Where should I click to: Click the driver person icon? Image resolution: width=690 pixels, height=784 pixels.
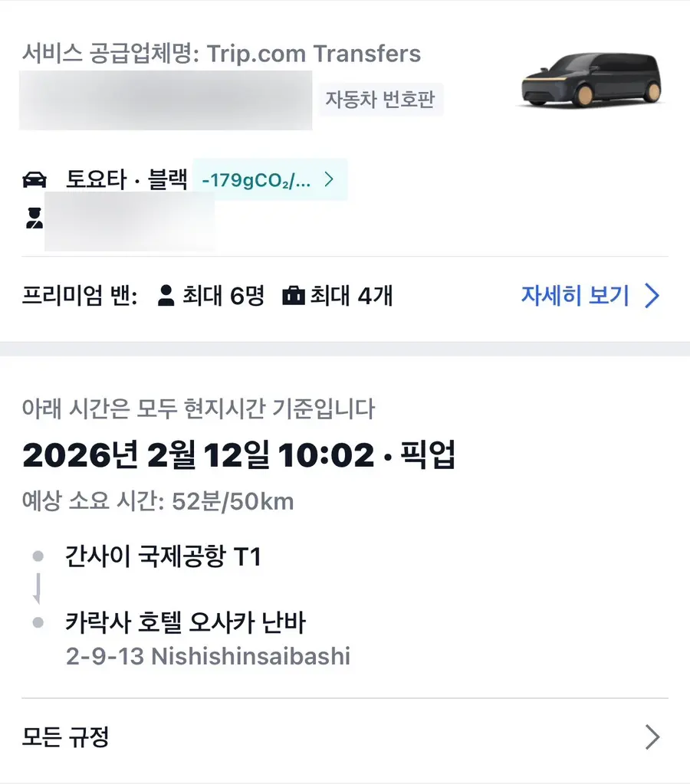tap(34, 218)
